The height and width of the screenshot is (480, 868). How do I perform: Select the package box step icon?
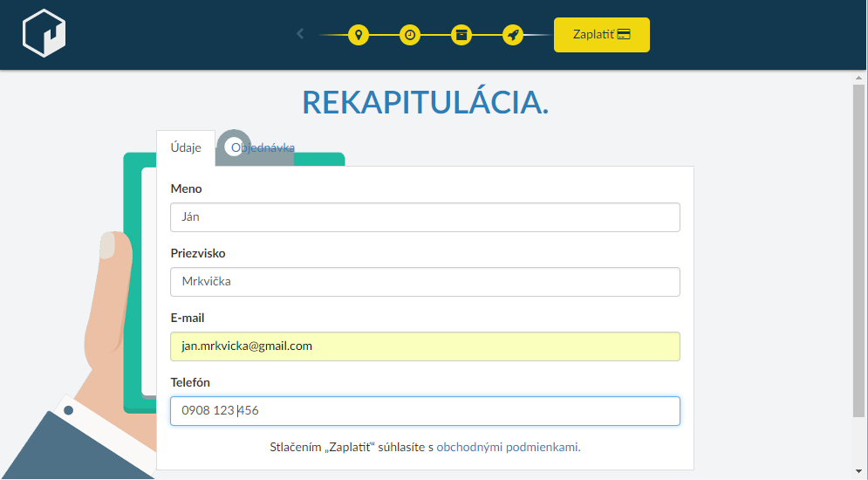[461, 35]
